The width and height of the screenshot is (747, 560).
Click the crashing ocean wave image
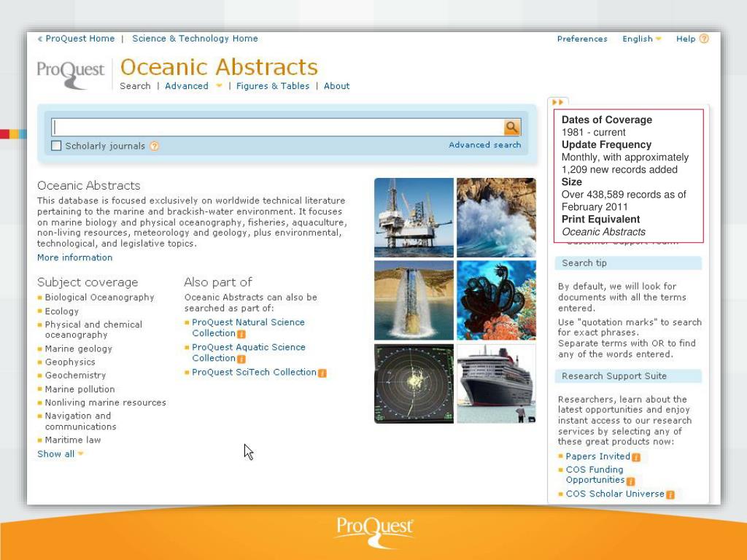tap(496, 217)
